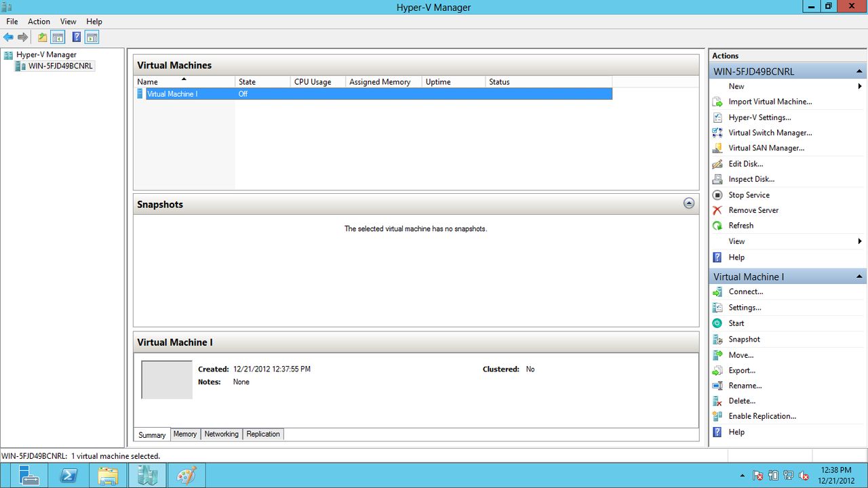Click the Move action icon
This screenshot has height=488, width=868.
click(717, 355)
